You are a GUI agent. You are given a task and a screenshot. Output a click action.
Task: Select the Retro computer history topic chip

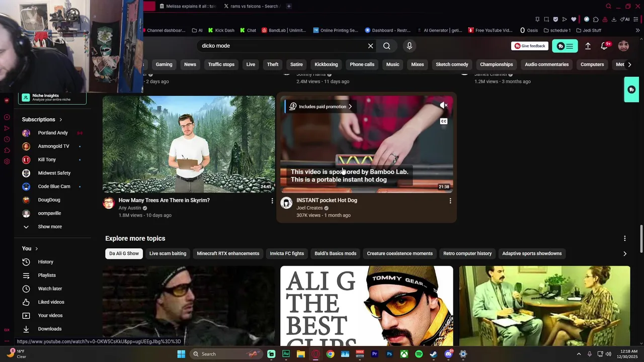(467, 253)
